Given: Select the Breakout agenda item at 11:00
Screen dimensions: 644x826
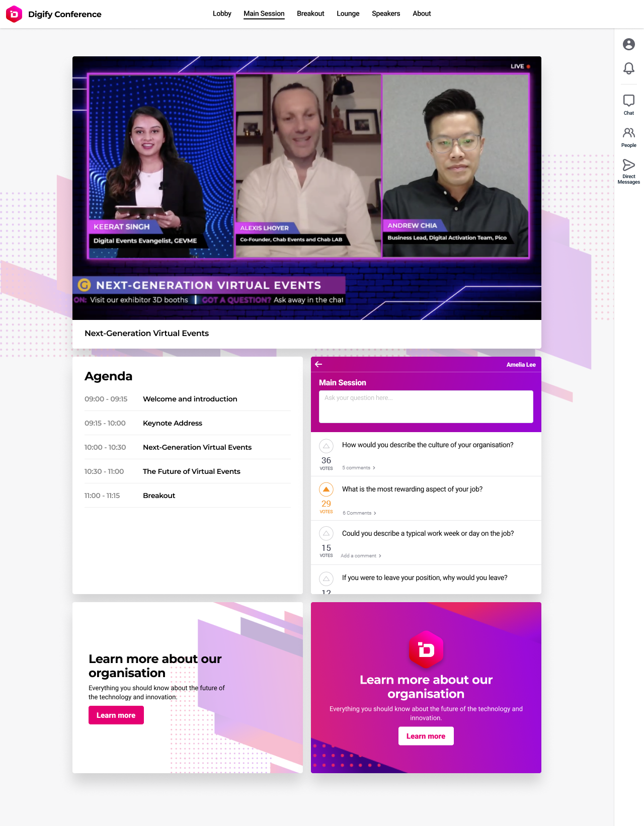Looking at the screenshot, I should click(188, 495).
